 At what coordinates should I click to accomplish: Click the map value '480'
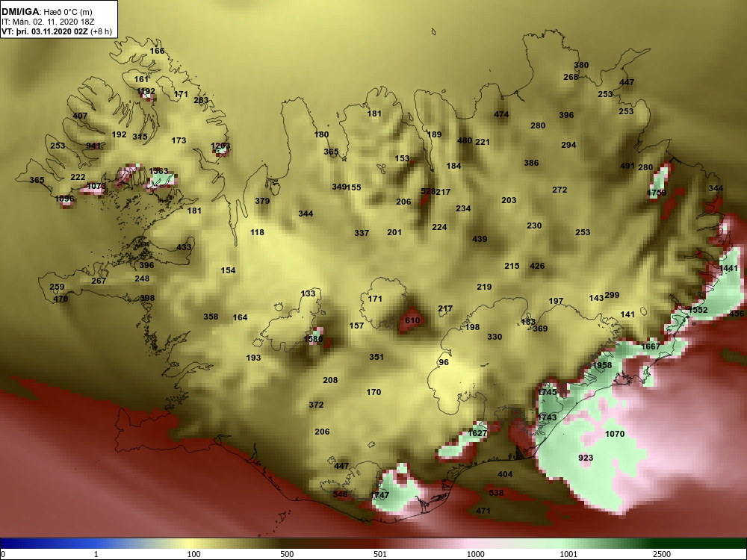click(465, 140)
